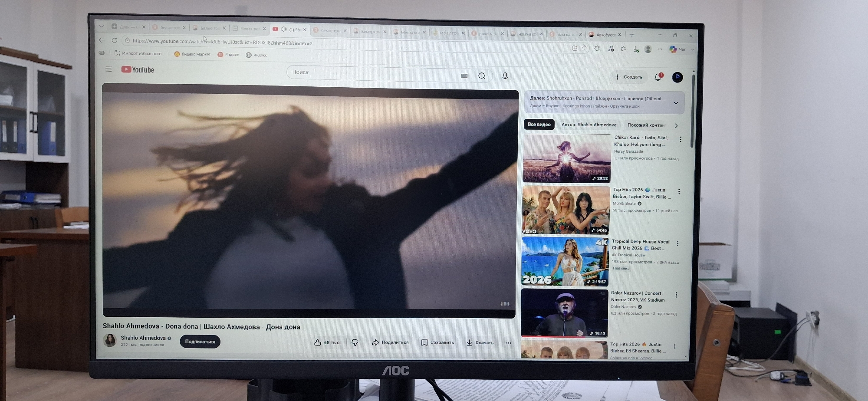The image size is (868, 401).
Task: Open the apps grid icon in address bar
Action: (x=575, y=48)
